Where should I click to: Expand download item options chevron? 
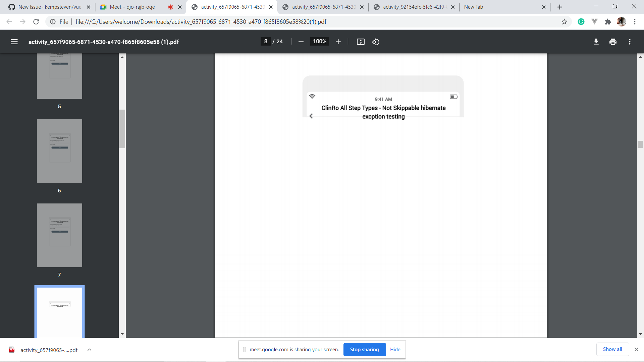[x=90, y=350]
